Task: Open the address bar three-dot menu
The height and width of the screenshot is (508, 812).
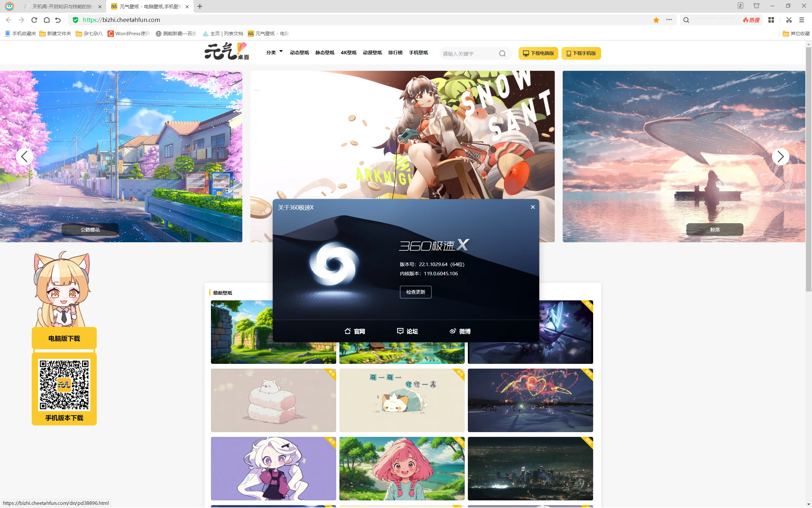Action: (669, 20)
